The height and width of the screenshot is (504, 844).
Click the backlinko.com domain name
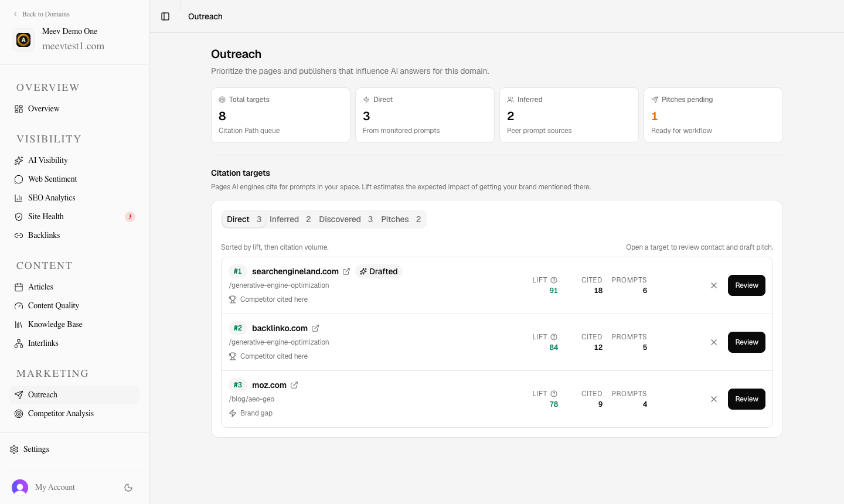point(280,328)
